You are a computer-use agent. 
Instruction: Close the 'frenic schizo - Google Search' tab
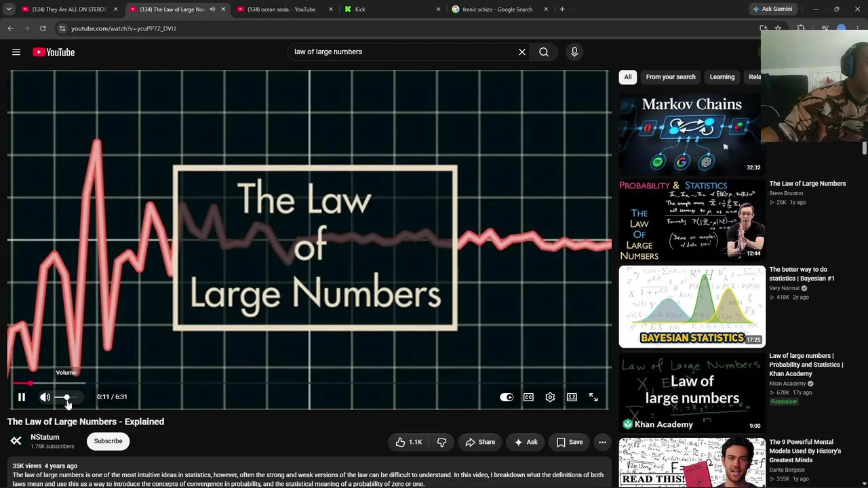[x=546, y=9]
